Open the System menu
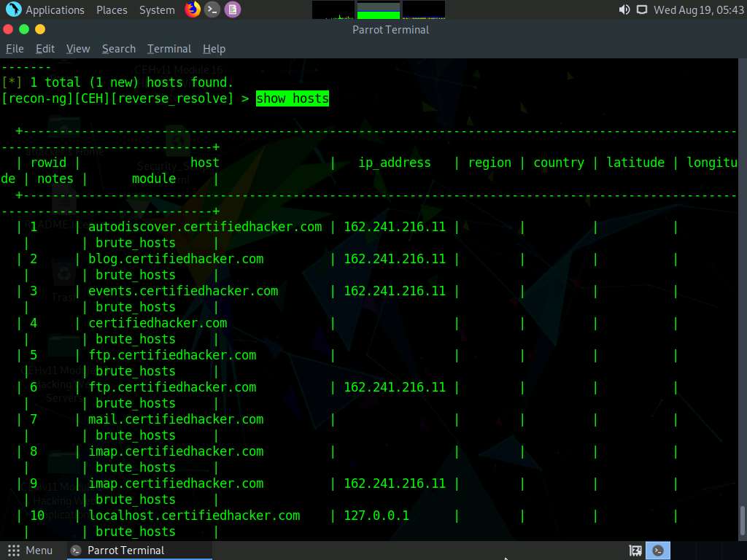747x560 pixels. coord(157,10)
